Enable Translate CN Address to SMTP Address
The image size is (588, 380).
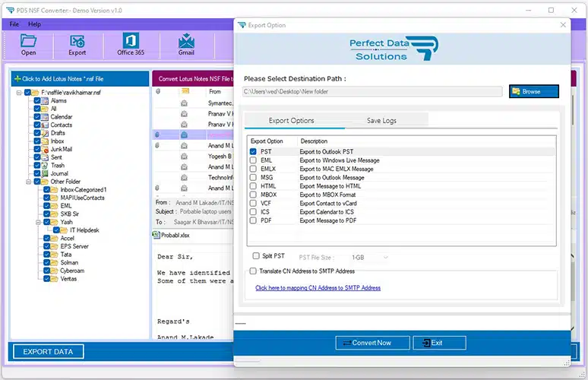(x=253, y=271)
